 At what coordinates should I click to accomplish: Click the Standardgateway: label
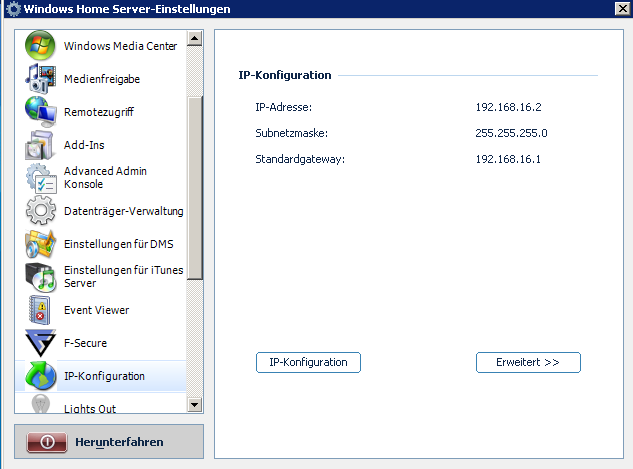(x=300, y=159)
